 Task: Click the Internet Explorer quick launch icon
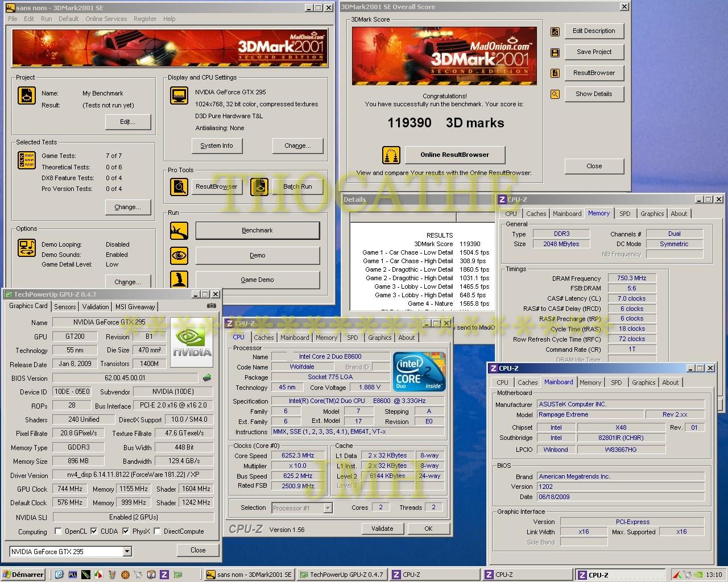point(59,575)
